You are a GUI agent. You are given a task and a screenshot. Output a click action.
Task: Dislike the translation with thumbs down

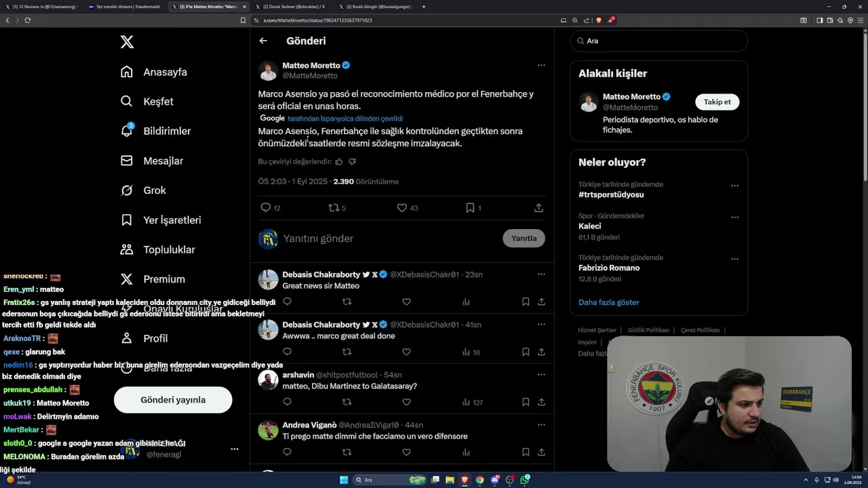pos(352,161)
